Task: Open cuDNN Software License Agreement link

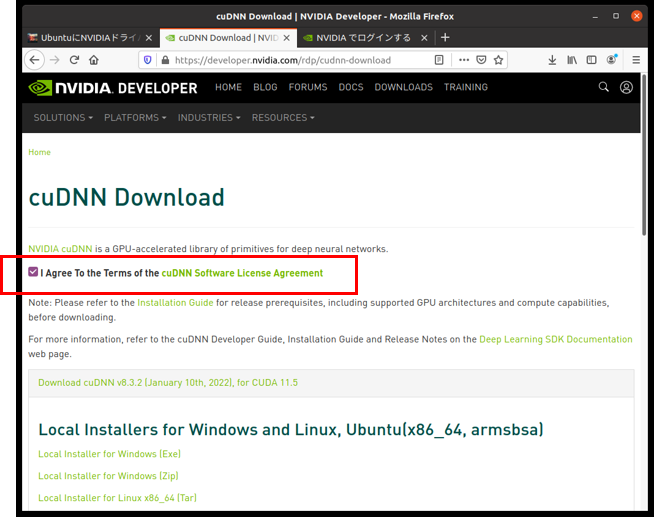Action: 242,273
